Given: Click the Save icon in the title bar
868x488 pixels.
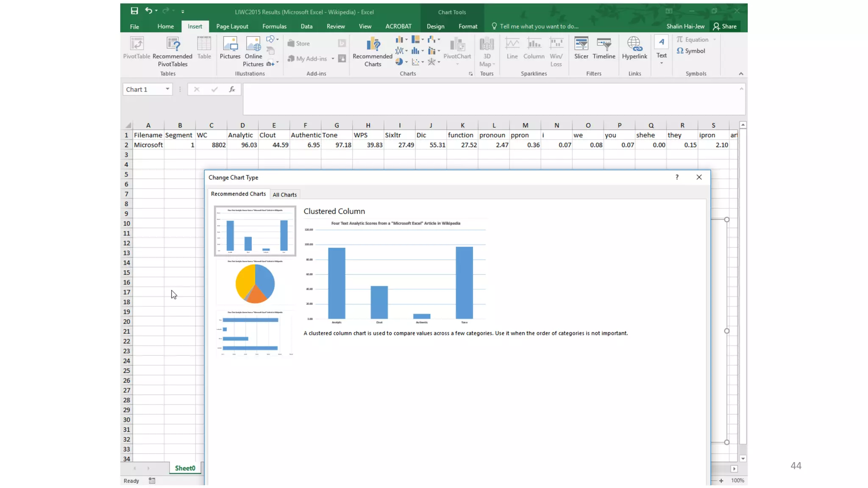Looking at the screenshot, I should tap(134, 11).
